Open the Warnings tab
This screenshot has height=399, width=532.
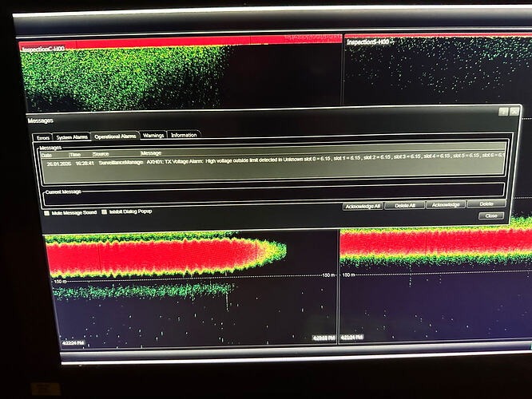coord(153,136)
